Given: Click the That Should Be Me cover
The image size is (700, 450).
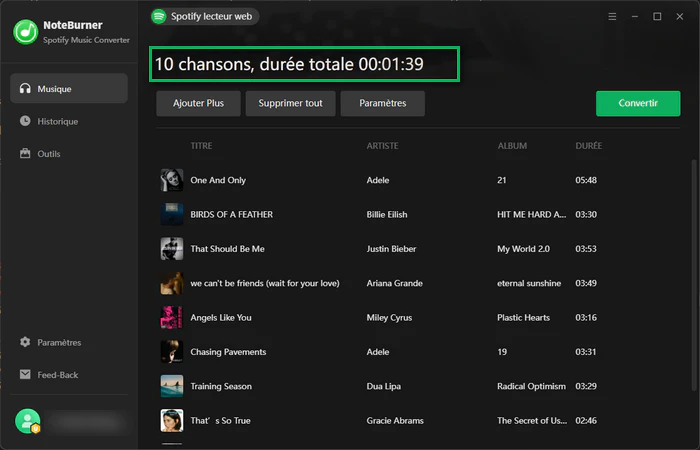Looking at the screenshot, I should 172,249.
